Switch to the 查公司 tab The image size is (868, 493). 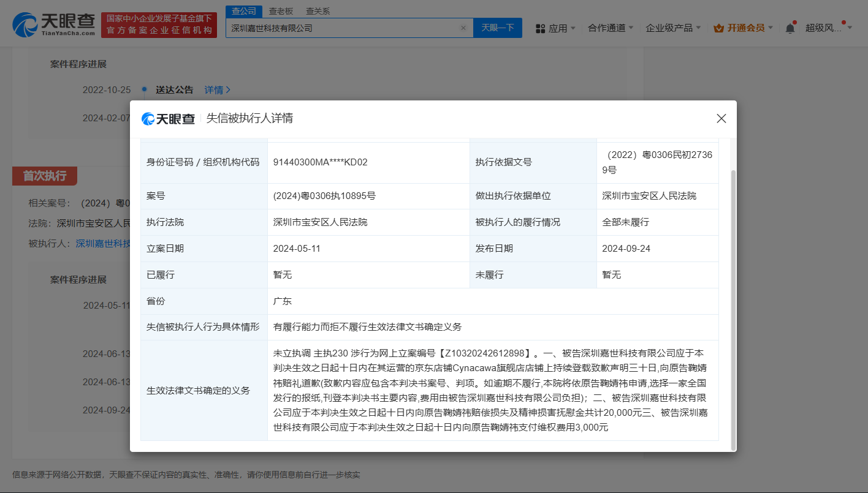click(243, 11)
